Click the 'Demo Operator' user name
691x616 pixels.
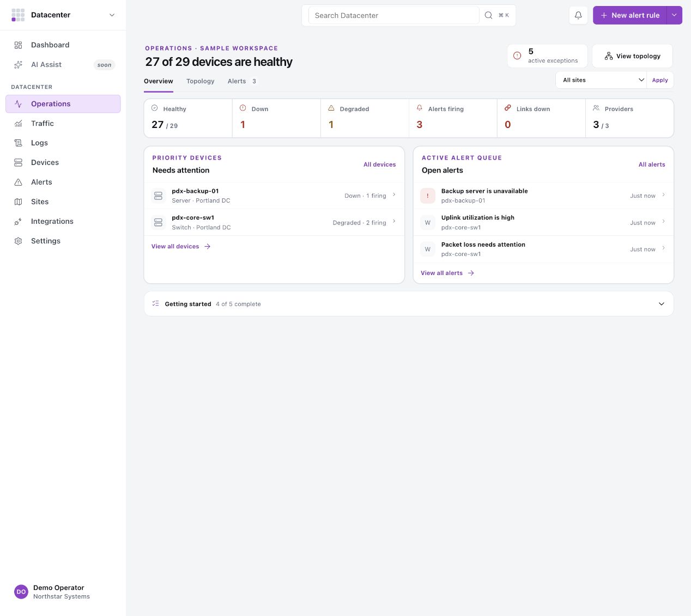59,588
